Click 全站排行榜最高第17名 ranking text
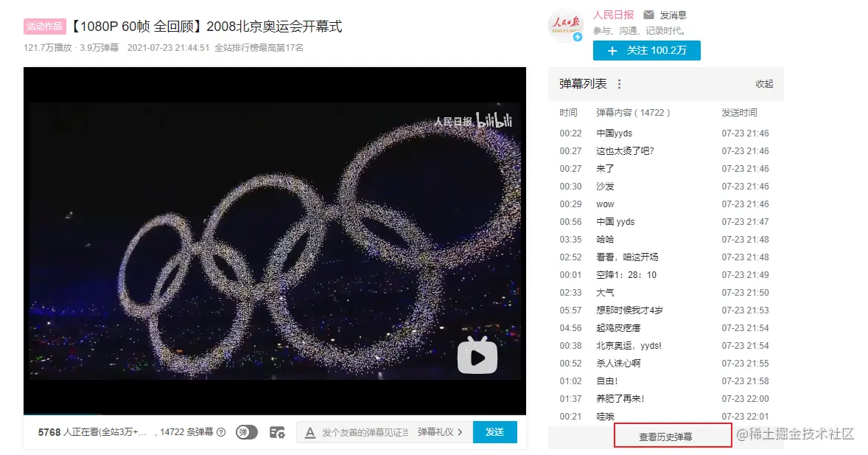This screenshot has width=868, height=455. click(x=259, y=48)
